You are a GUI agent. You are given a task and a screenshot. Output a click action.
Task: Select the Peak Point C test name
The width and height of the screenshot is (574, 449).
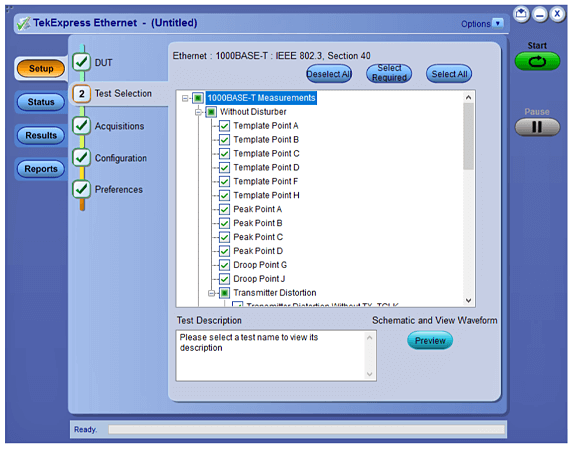coord(258,237)
